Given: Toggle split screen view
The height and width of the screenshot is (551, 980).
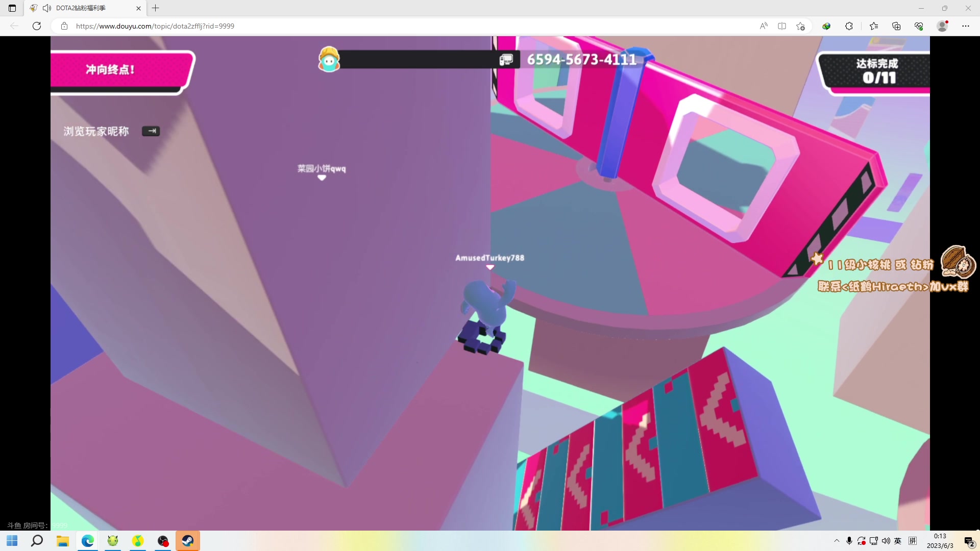Looking at the screenshot, I should click(x=782, y=26).
